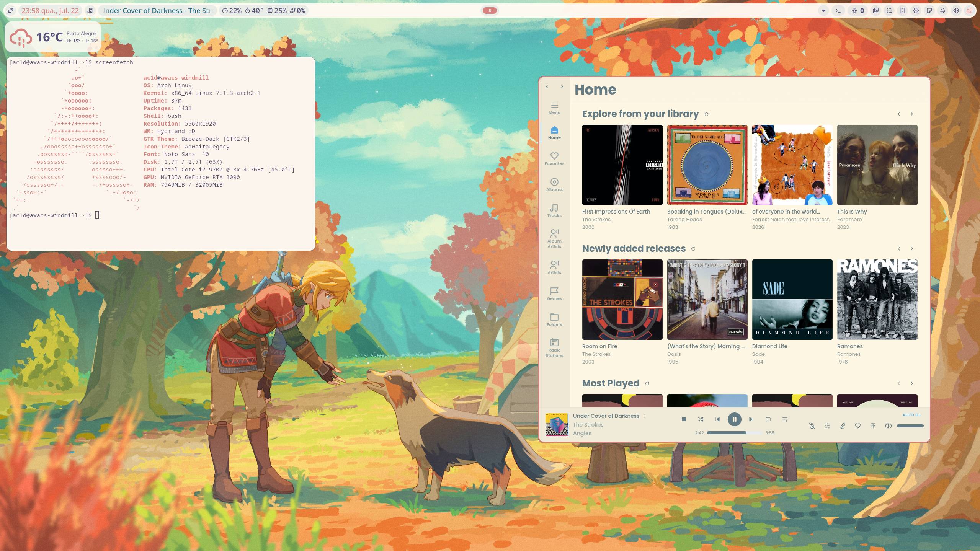Toggle repeat mode
This screenshot has width=980, height=551.
click(768, 419)
